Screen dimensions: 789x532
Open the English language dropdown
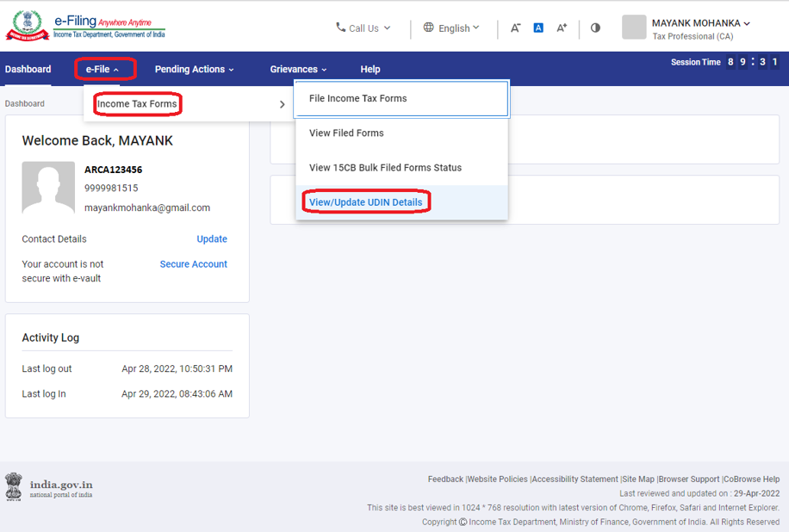pyautogui.click(x=451, y=28)
